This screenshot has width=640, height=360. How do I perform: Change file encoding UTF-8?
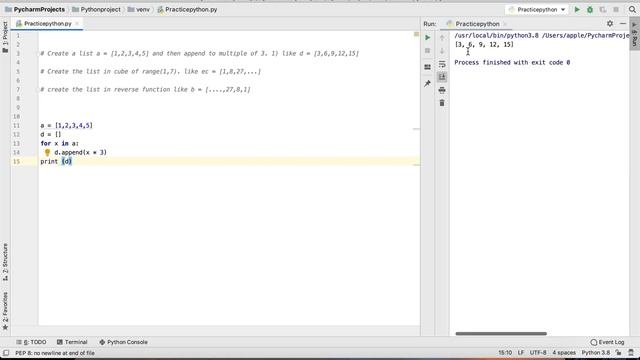click(538, 353)
